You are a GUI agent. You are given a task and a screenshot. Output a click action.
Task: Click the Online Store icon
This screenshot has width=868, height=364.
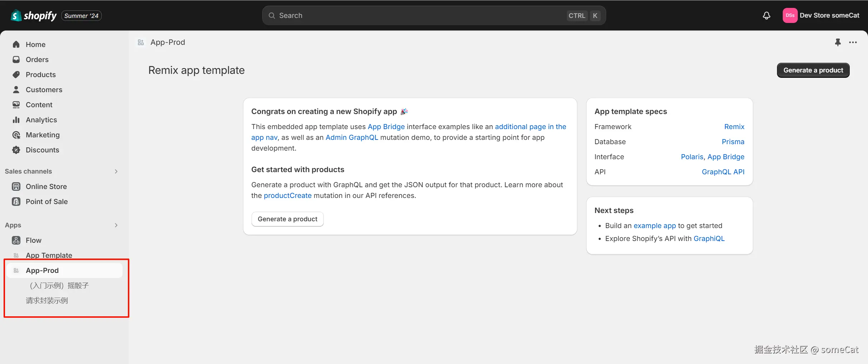(x=16, y=186)
